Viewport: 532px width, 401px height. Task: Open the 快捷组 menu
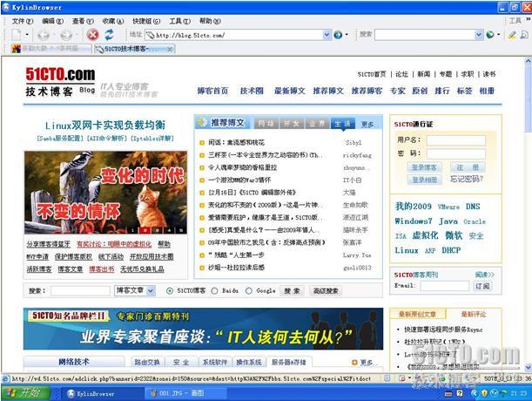(146, 21)
